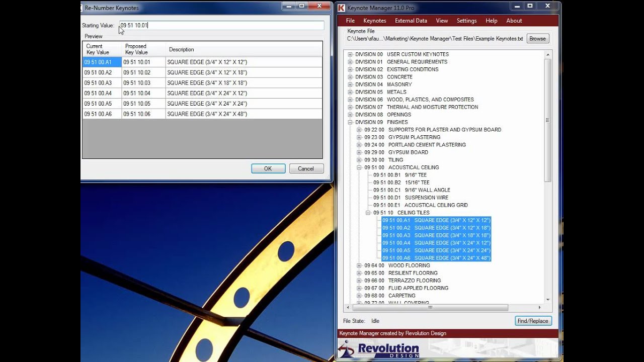The image size is (644, 362).
Task: Click the Keynote Manager title bar icon
Action: (x=342, y=7)
